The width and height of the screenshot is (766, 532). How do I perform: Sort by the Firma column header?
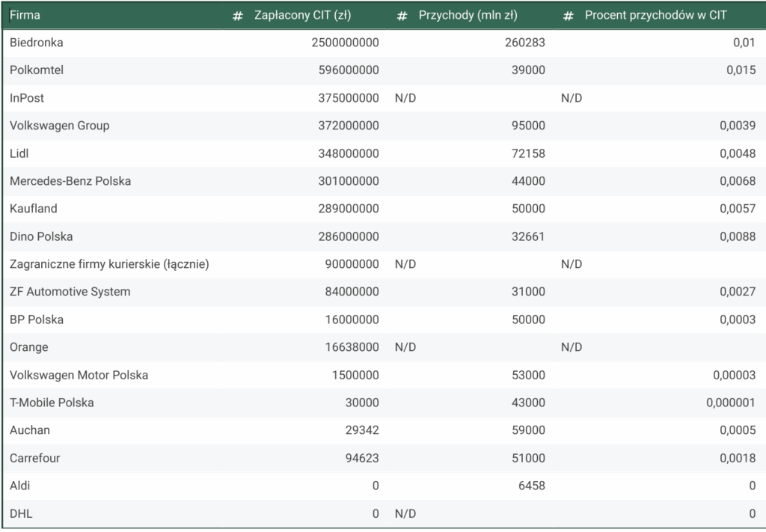25,15
